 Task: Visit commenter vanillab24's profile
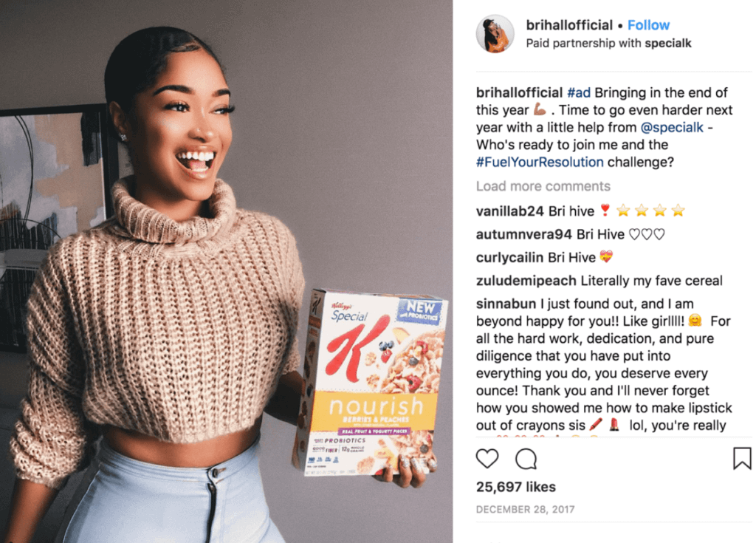point(509,211)
